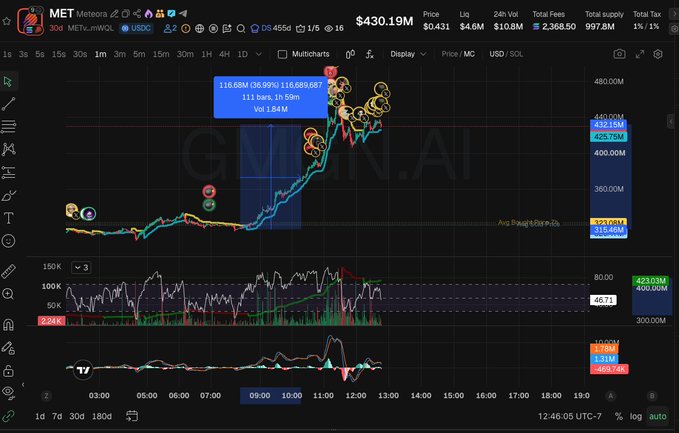Image resolution: width=679 pixels, height=433 pixels.
Task: Toggle magnet snapping mode
Action: pos(8,325)
